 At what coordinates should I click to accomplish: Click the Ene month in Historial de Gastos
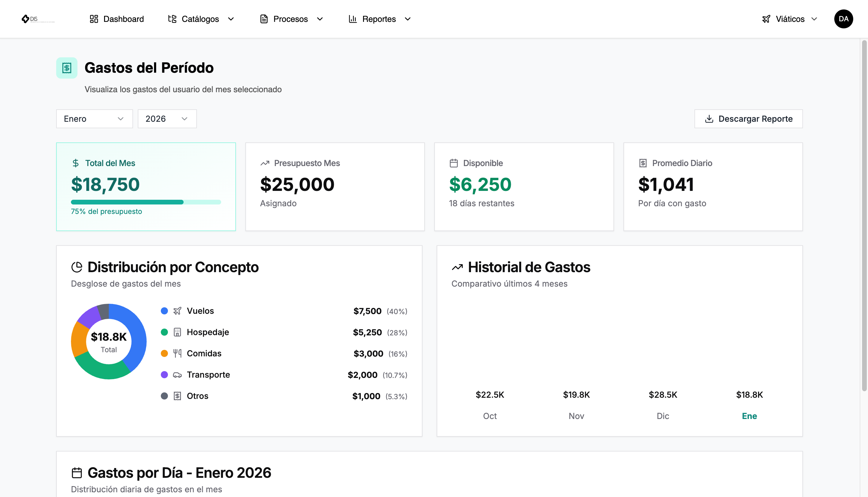[x=749, y=416]
